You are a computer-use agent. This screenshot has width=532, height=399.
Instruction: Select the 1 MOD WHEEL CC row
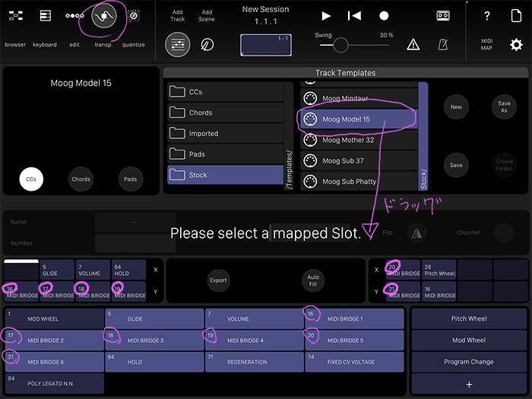pos(54,319)
